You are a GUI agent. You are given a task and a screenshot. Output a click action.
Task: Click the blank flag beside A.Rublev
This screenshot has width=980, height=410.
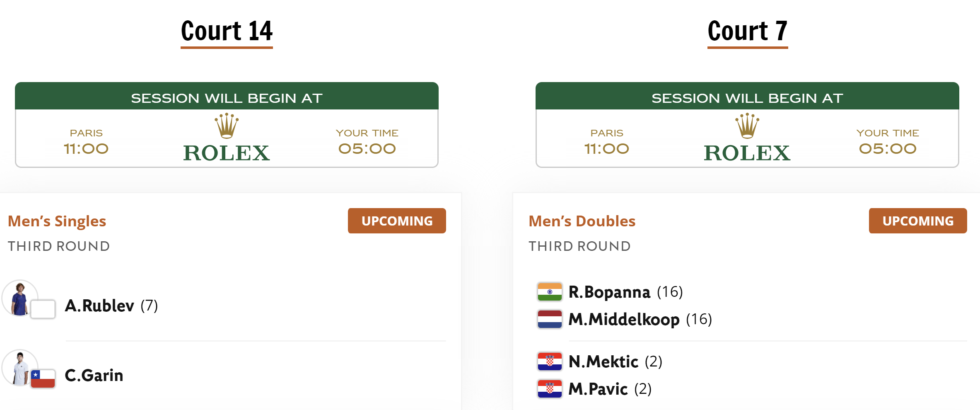coord(43,309)
